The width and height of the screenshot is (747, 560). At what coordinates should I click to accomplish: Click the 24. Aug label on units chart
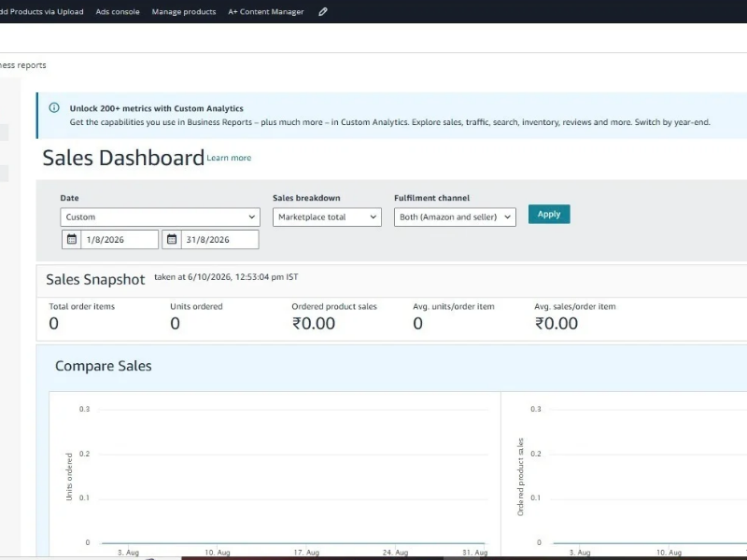(395, 553)
